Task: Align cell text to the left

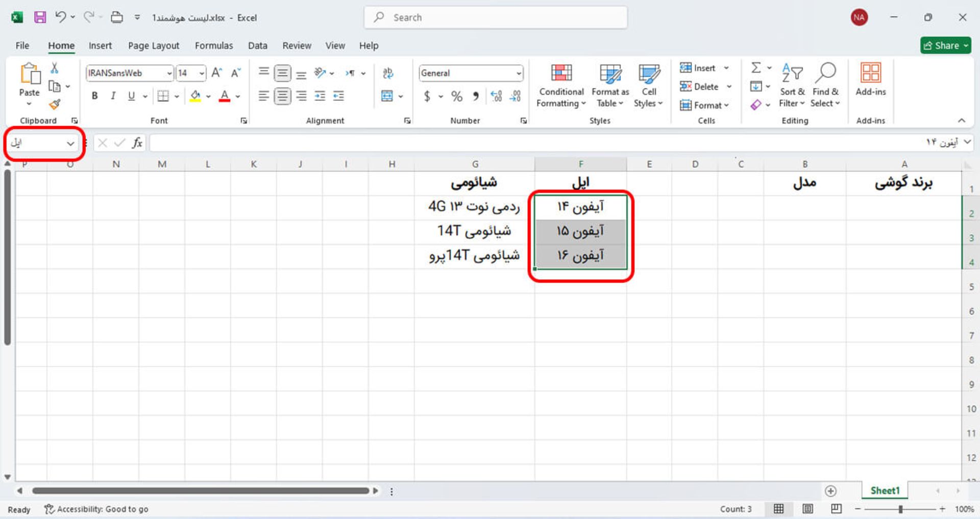Action: 263,96
